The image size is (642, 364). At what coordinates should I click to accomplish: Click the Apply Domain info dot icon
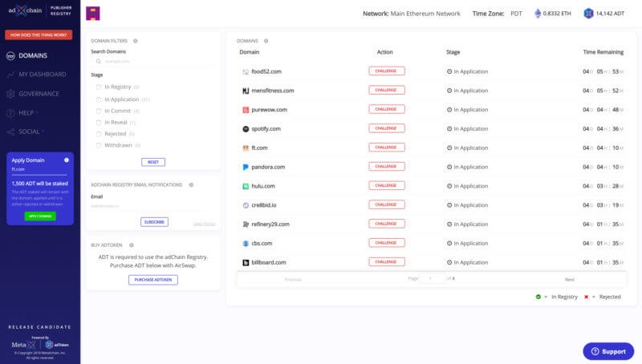coord(67,160)
